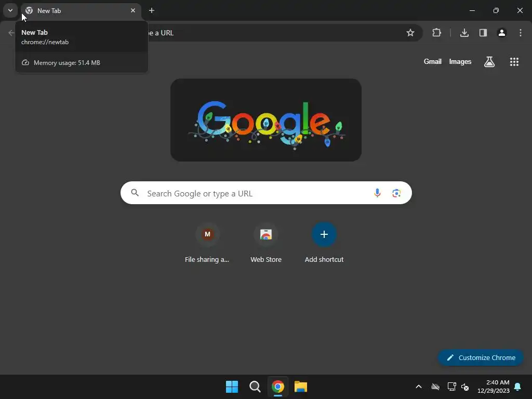Open the Windows Start menu
The image size is (532, 399).
232,387
